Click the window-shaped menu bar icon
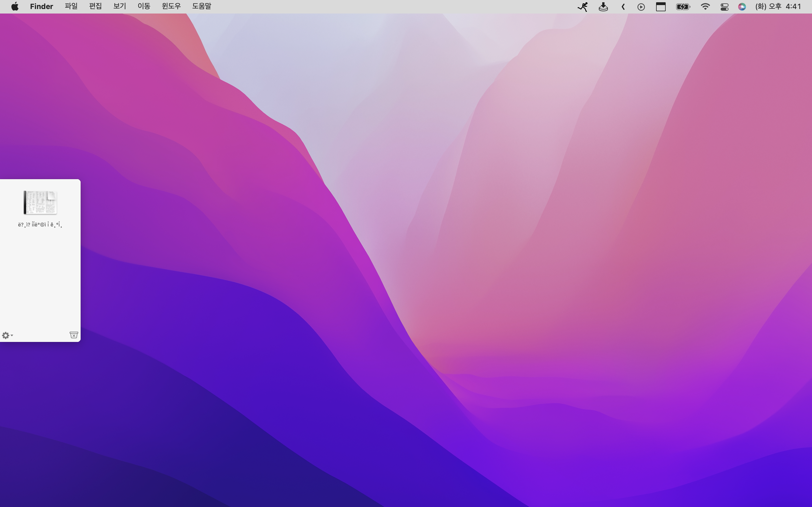Viewport: 812px width, 507px height. point(661,7)
